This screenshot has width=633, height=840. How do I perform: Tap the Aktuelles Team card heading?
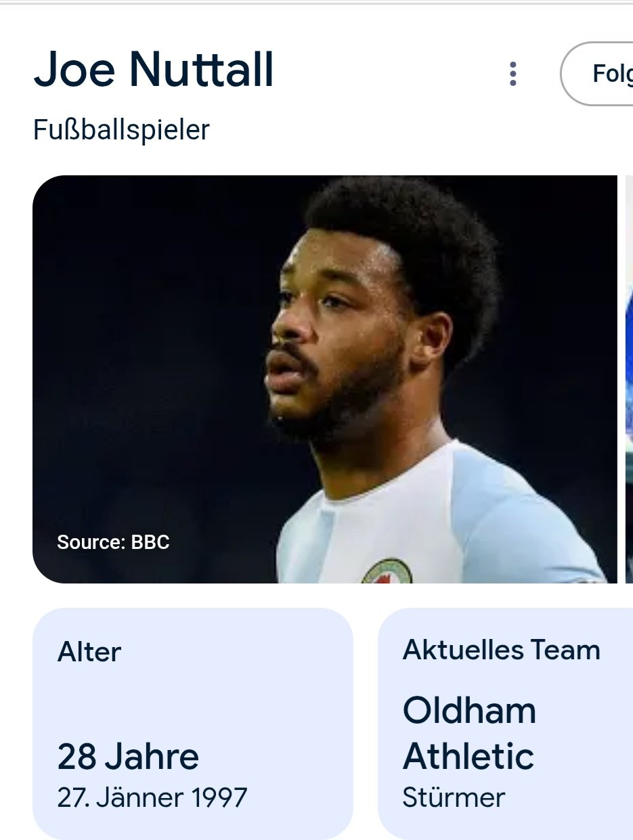[502, 650]
